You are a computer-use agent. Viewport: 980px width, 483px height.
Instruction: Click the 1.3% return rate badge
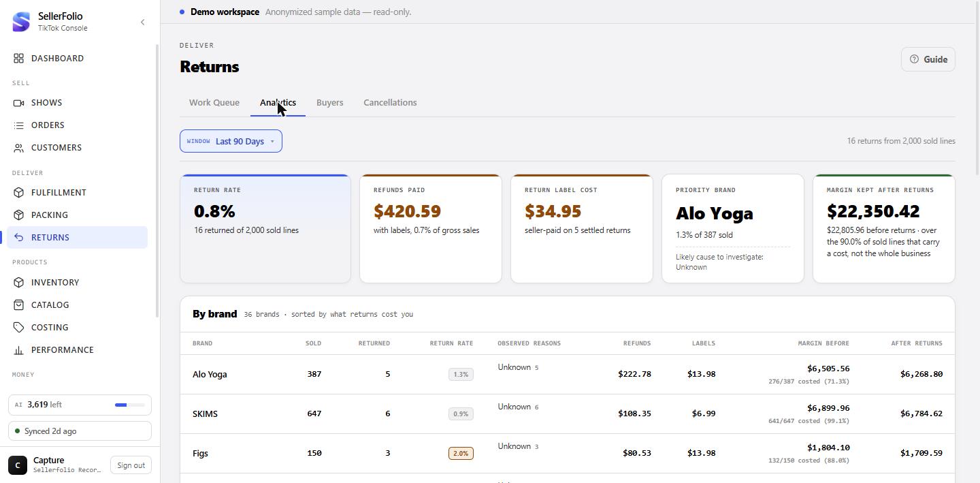coord(461,374)
